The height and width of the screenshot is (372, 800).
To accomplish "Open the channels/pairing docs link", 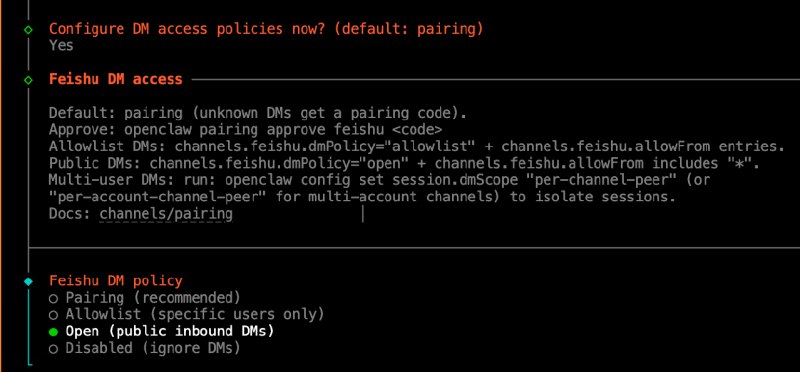I will click(166, 214).
